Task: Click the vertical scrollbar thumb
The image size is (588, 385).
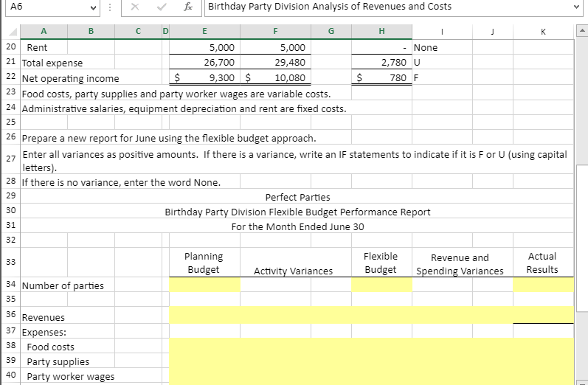Action: click(581, 237)
